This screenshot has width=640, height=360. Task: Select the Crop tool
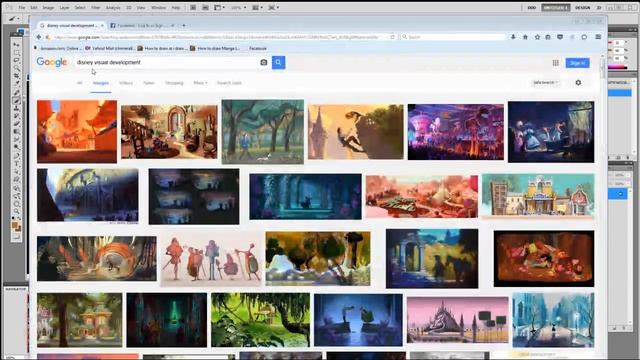click(x=16, y=76)
